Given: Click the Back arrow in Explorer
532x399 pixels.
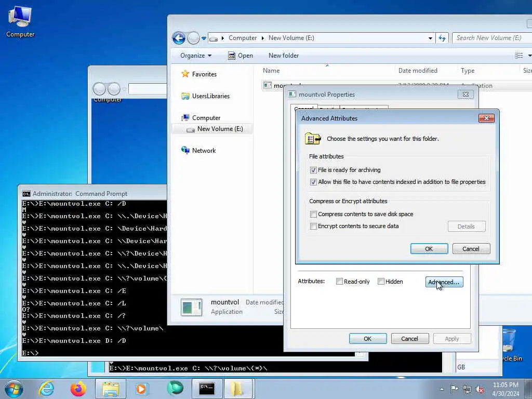Looking at the screenshot, I should (x=179, y=38).
